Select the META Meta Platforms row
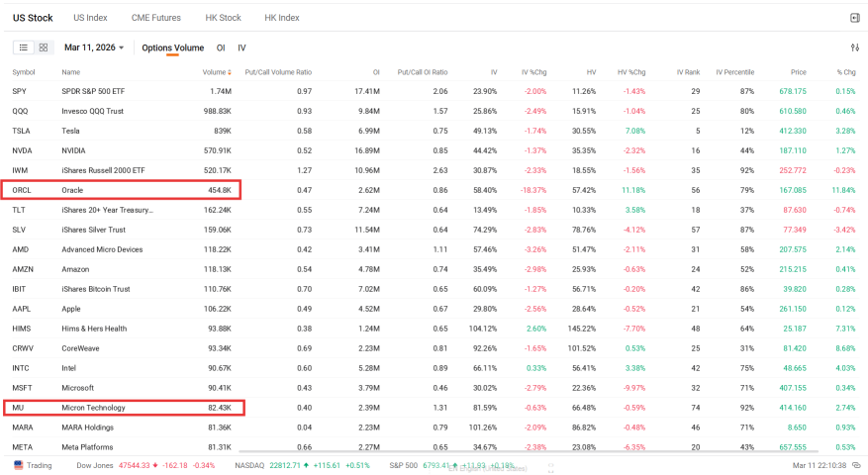This screenshot has width=868, height=475. 434,447
